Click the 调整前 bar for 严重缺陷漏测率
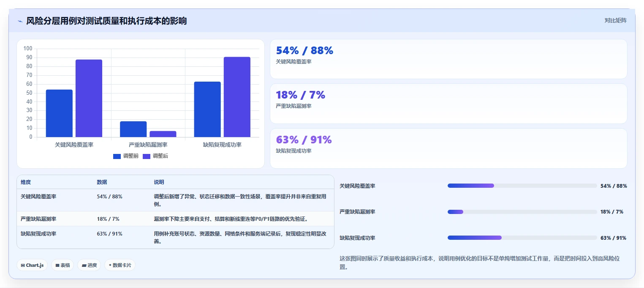The width and height of the screenshot is (644, 288). tap(133, 129)
